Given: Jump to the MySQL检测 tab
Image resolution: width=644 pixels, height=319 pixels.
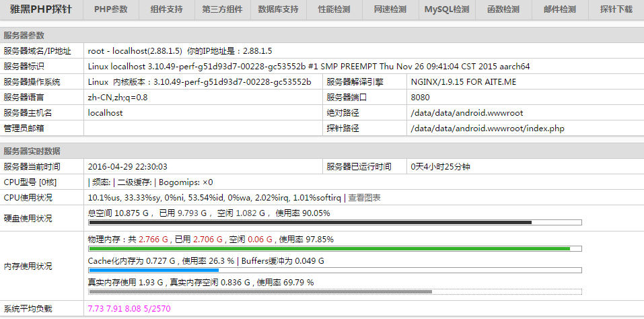Looking at the screenshot, I should pos(447,9).
